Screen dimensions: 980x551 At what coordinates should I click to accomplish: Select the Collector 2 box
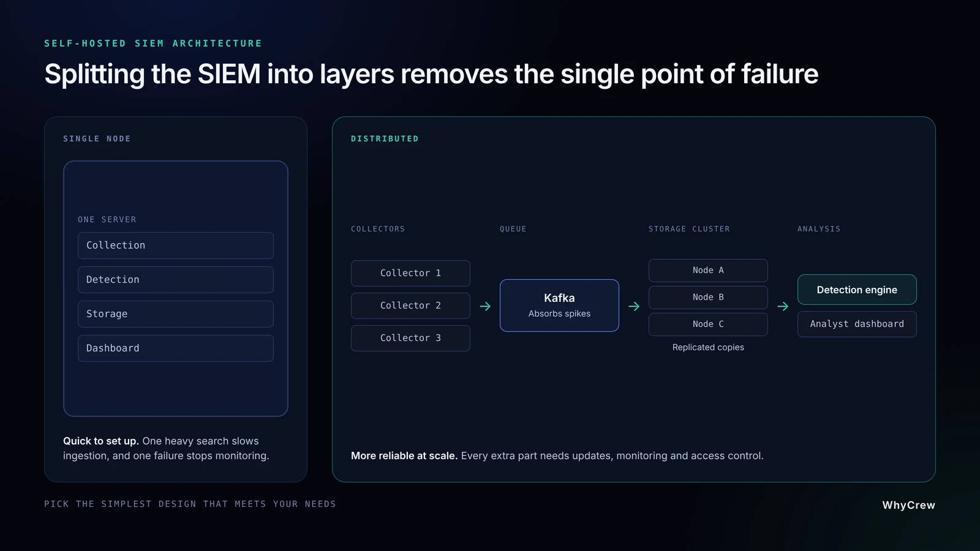(x=410, y=305)
